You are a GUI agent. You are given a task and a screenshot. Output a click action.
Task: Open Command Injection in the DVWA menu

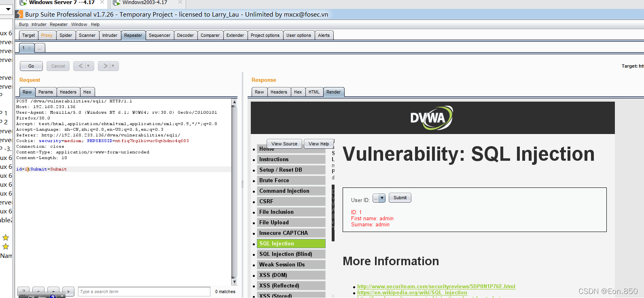pyautogui.click(x=291, y=191)
